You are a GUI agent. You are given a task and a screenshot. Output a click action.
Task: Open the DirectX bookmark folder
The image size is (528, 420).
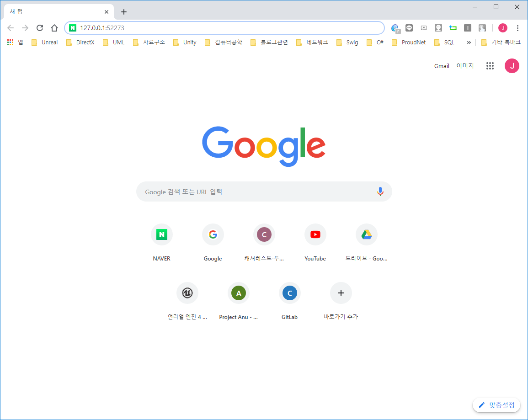(80, 43)
